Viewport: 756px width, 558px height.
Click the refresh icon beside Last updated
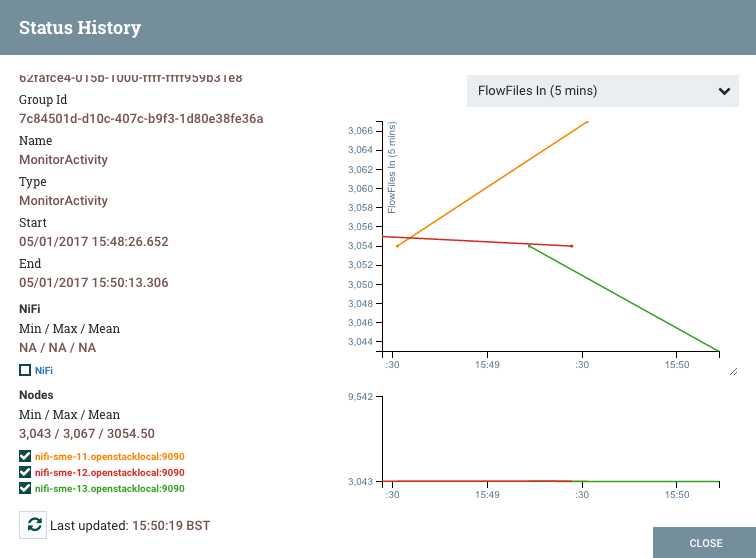click(33, 525)
